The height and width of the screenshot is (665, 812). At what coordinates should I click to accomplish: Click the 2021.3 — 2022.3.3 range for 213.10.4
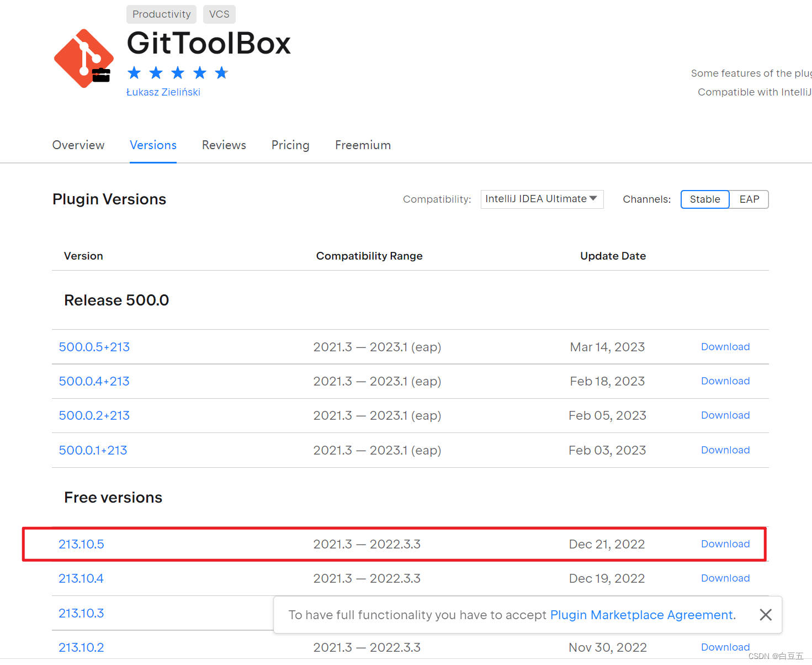(367, 578)
